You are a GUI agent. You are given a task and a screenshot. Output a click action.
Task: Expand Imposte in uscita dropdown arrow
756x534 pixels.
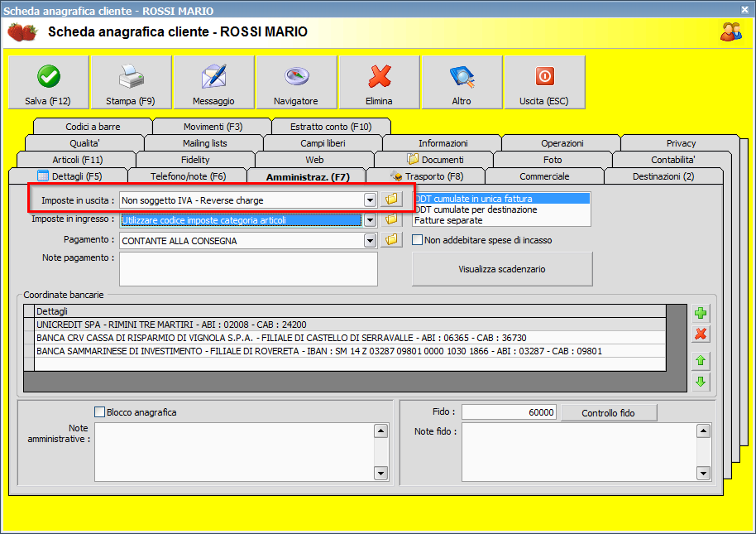pos(370,200)
